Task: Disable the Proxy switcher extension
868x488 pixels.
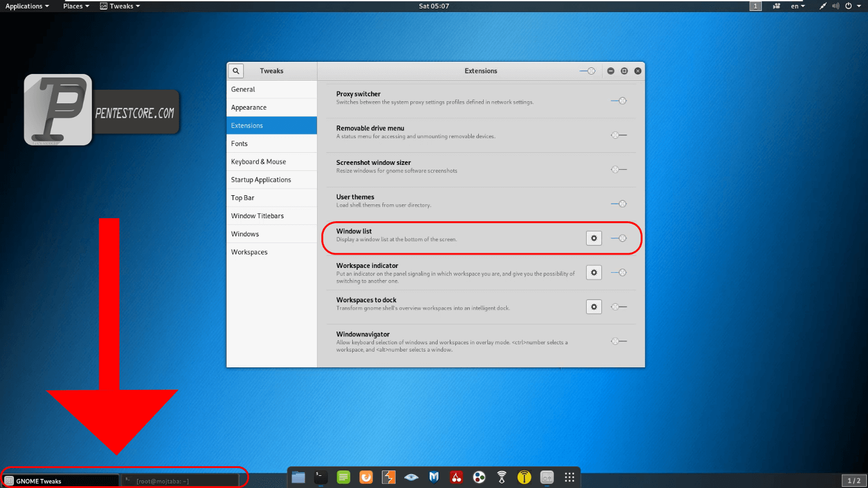Action: click(618, 101)
